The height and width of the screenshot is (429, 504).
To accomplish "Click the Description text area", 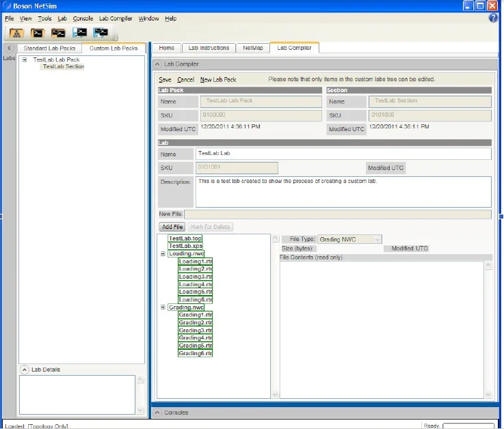I will coord(343,192).
